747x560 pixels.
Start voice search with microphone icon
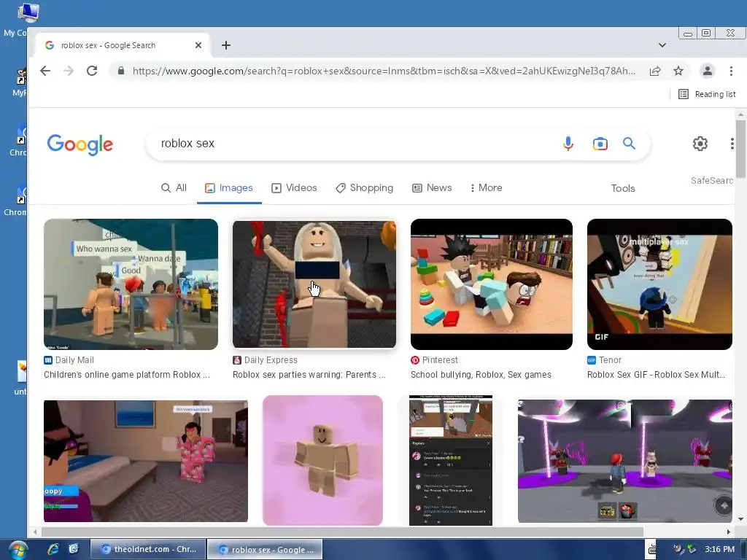coord(568,144)
